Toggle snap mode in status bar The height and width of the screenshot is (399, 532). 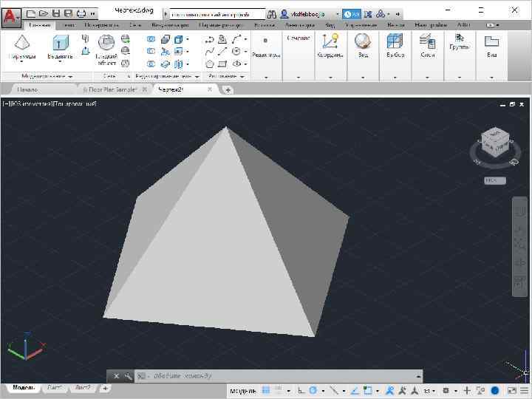tap(279, 391)
